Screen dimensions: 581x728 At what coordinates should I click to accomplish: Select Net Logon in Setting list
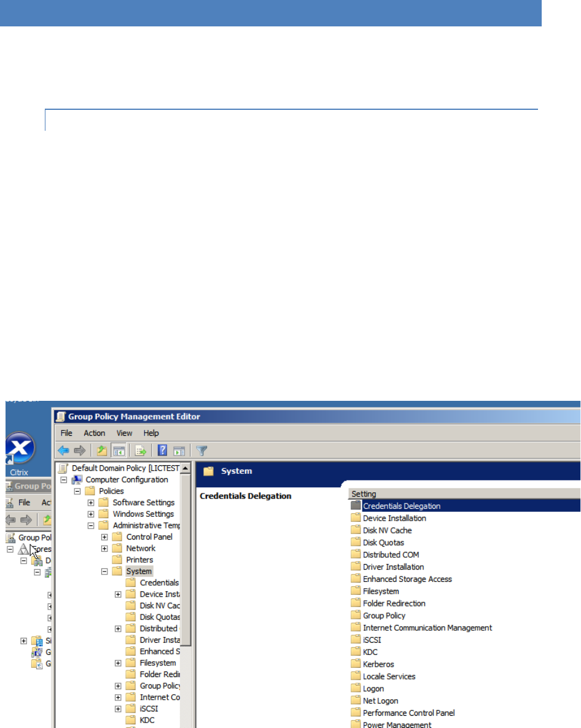380,700
